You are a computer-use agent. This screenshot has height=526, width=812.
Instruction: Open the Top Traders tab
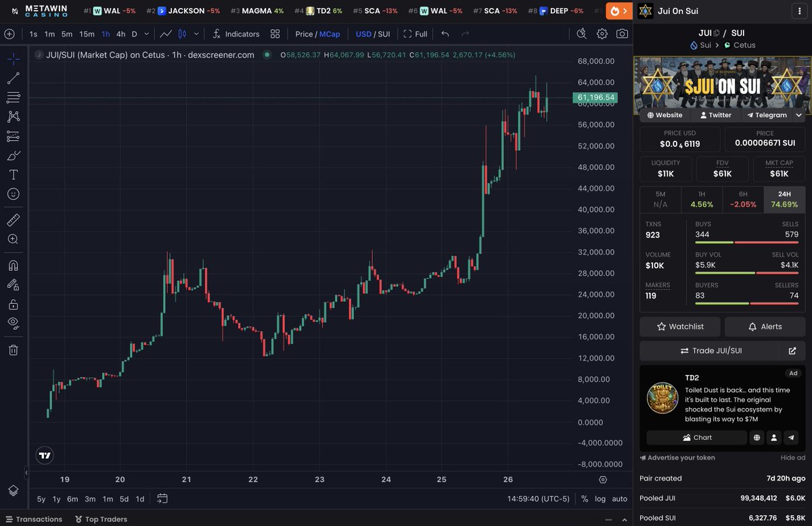tap(100, 519)
